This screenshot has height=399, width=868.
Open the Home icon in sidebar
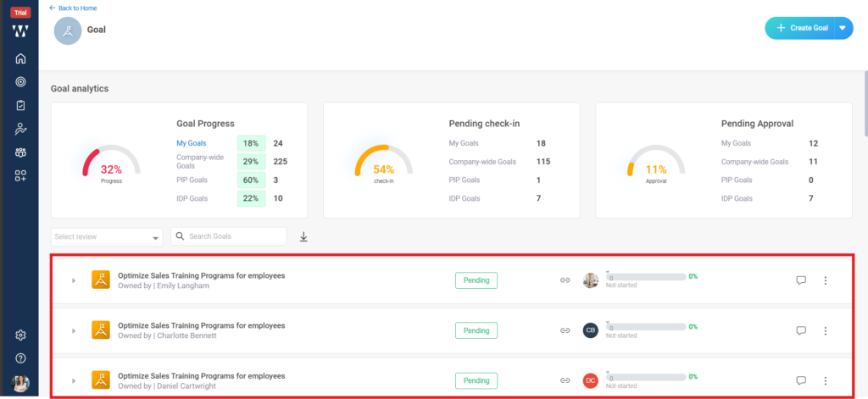pyautogui.click(x=20, y=58)
